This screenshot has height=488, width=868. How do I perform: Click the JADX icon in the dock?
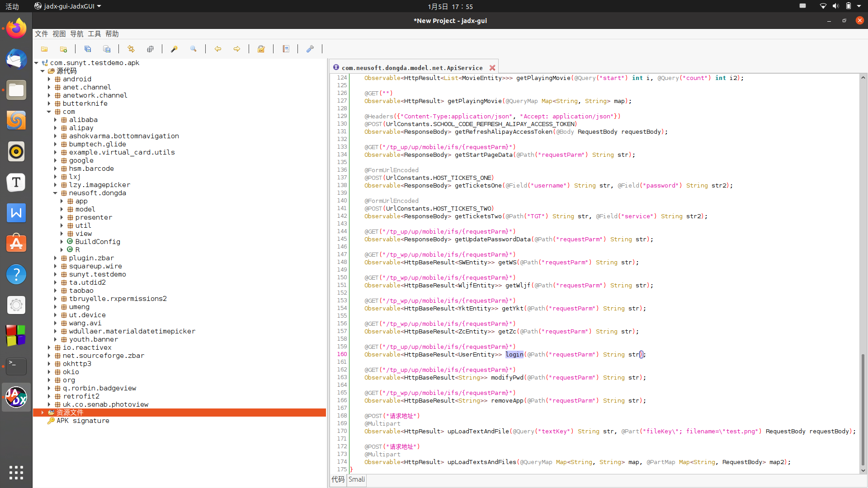16,397
